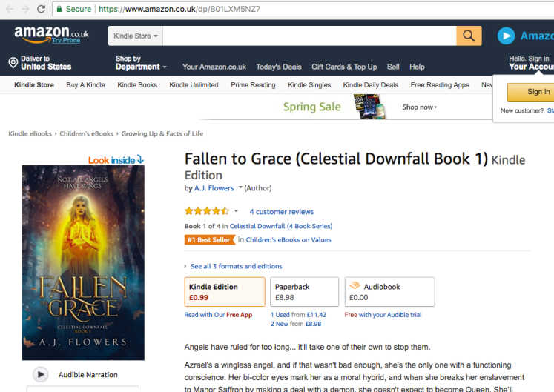Click the yellow Sign in button

coord(531,92)
